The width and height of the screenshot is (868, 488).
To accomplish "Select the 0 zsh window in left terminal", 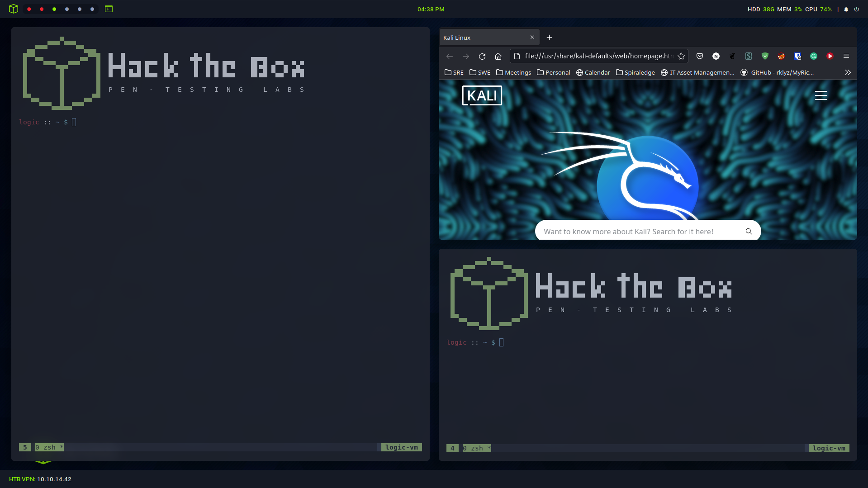I will (x=49, y=447).
